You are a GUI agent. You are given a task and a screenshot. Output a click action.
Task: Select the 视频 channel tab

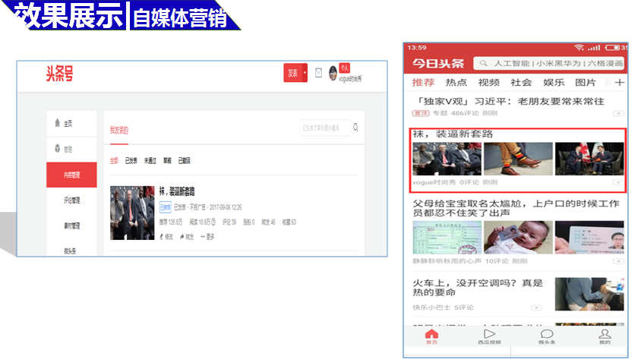click(x=489, y=83)
